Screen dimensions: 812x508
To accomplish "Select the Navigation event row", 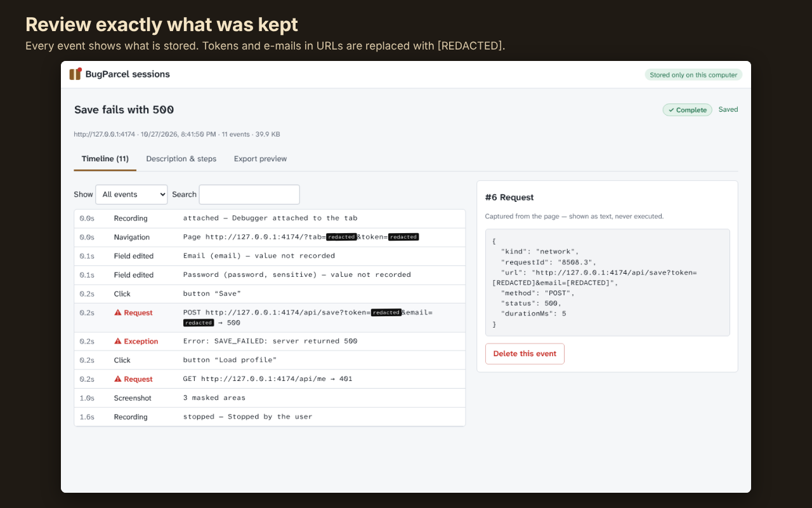I will tap(270, 237).
